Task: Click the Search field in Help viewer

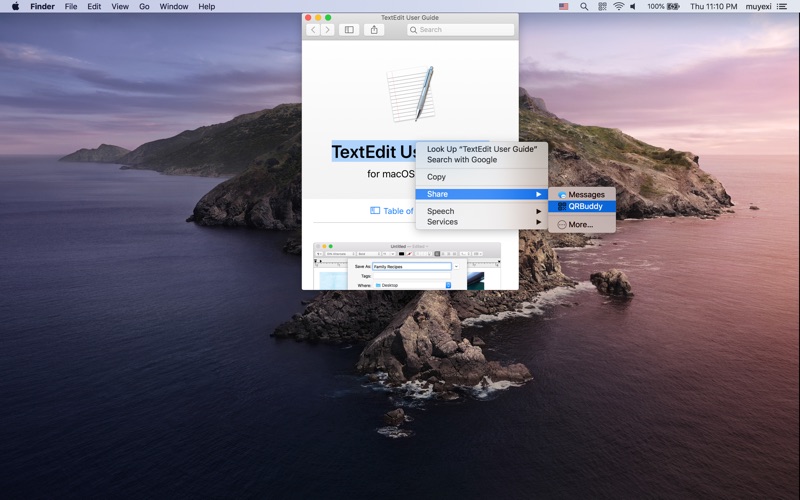Action: click(460, 30)
